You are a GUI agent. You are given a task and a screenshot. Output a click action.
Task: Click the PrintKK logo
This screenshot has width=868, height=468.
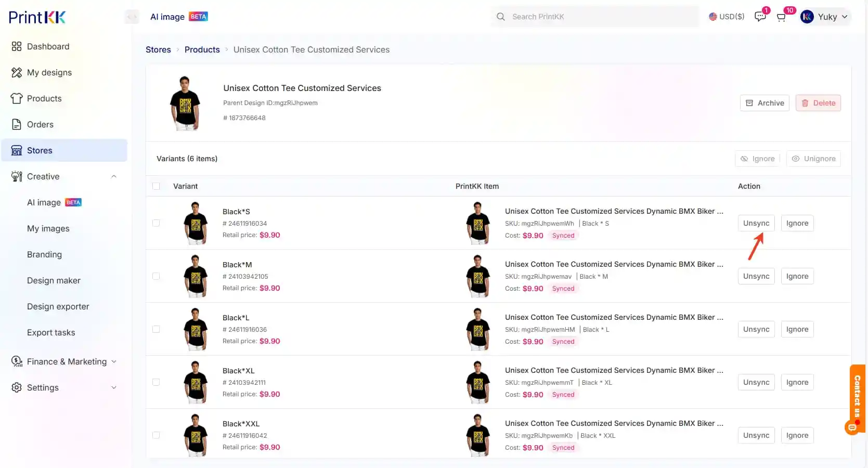37,17
